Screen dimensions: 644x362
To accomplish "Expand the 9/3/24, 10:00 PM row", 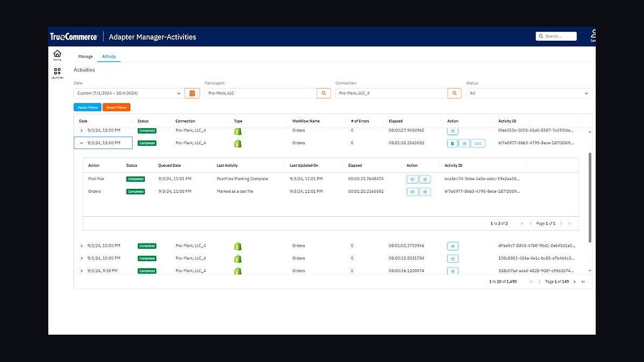I will pos(82,258).
